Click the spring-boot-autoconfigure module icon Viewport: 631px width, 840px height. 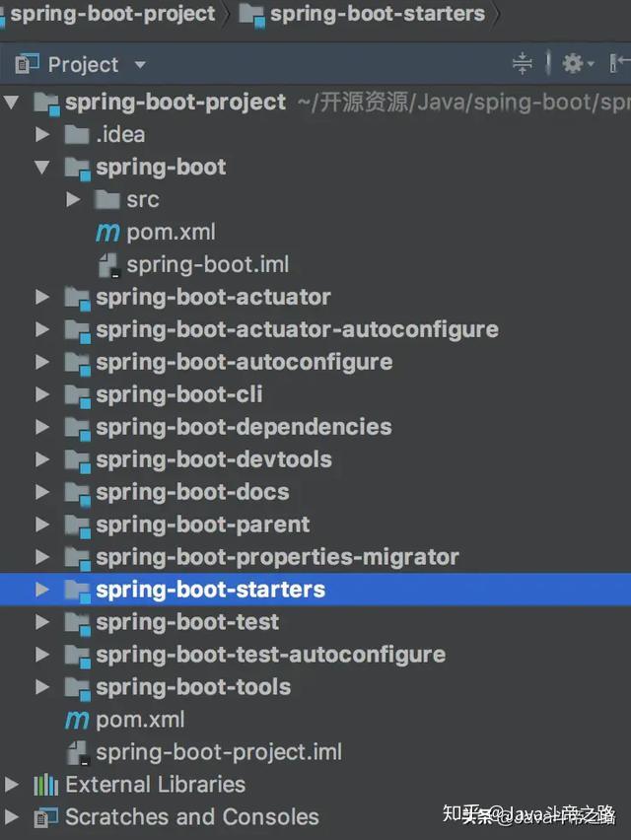point(77,363)
